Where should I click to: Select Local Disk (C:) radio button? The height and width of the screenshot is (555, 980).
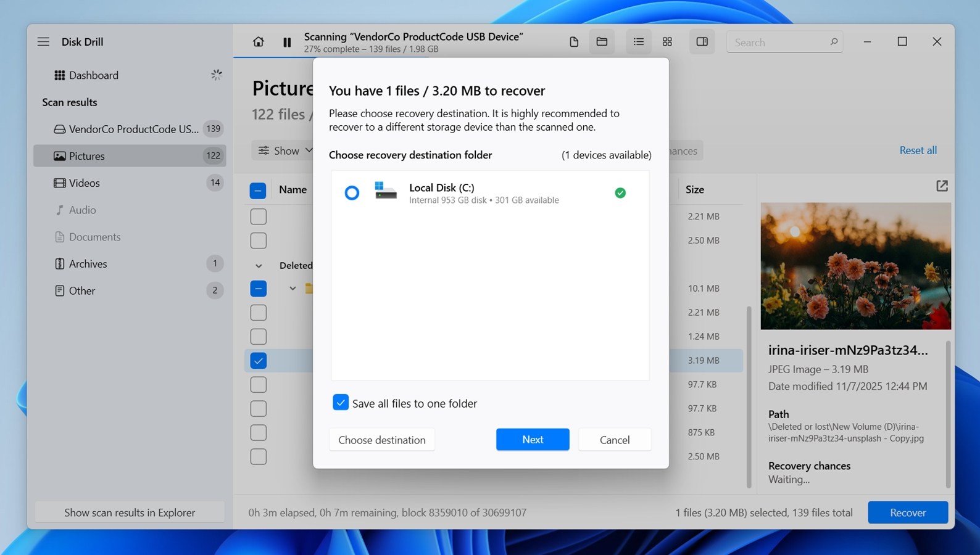tap(352, 193)
